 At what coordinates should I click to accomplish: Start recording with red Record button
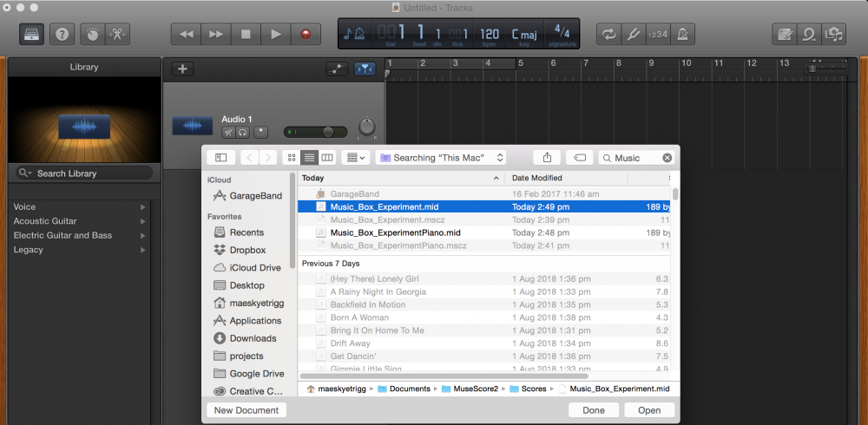tap(306, 35)
